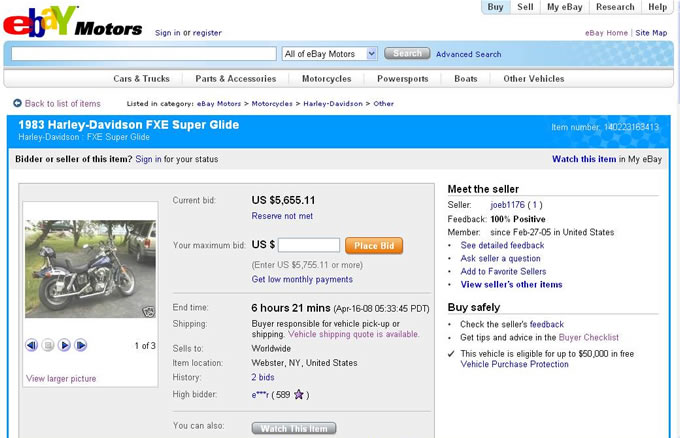Select the Motorcycles category tab
The image size is (680, 438).
coord(326,79)
